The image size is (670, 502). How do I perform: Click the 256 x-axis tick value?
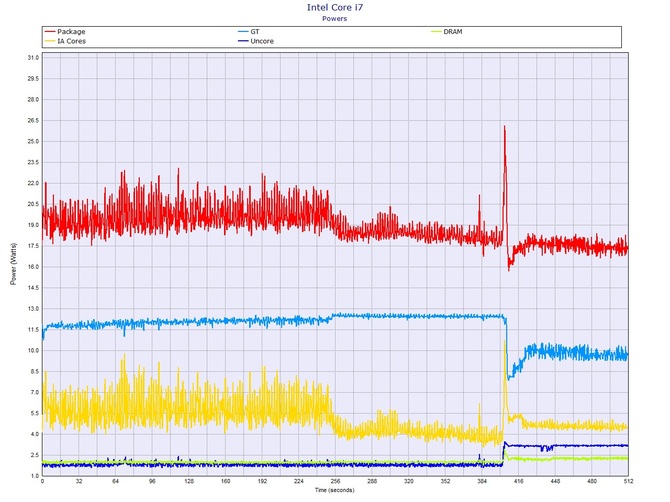[335, 481]
